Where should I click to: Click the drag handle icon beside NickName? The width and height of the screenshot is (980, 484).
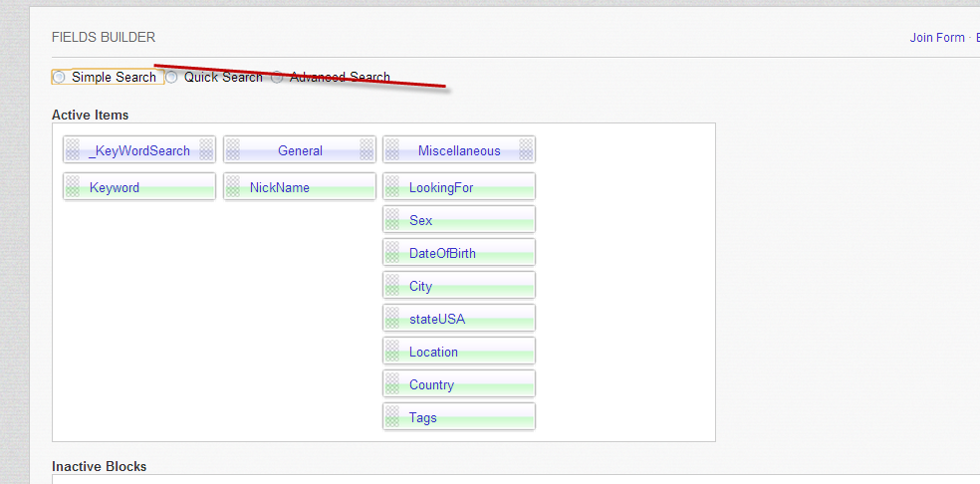(233, 187)
